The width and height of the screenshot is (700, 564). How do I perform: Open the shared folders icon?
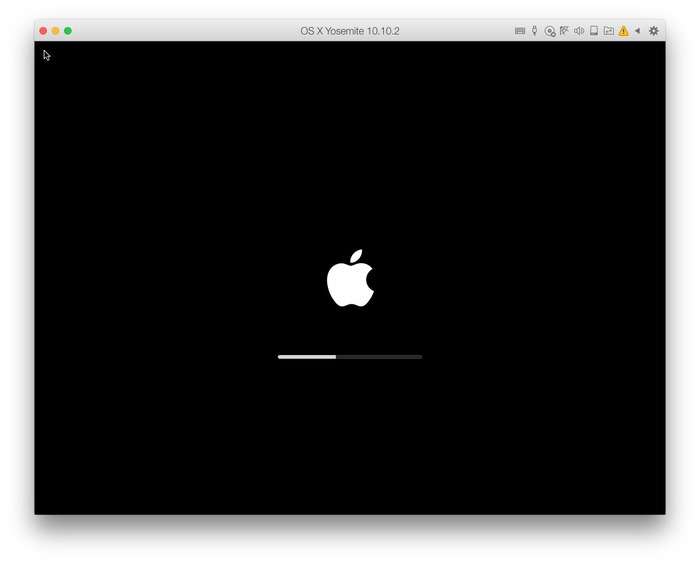(608, 31)
